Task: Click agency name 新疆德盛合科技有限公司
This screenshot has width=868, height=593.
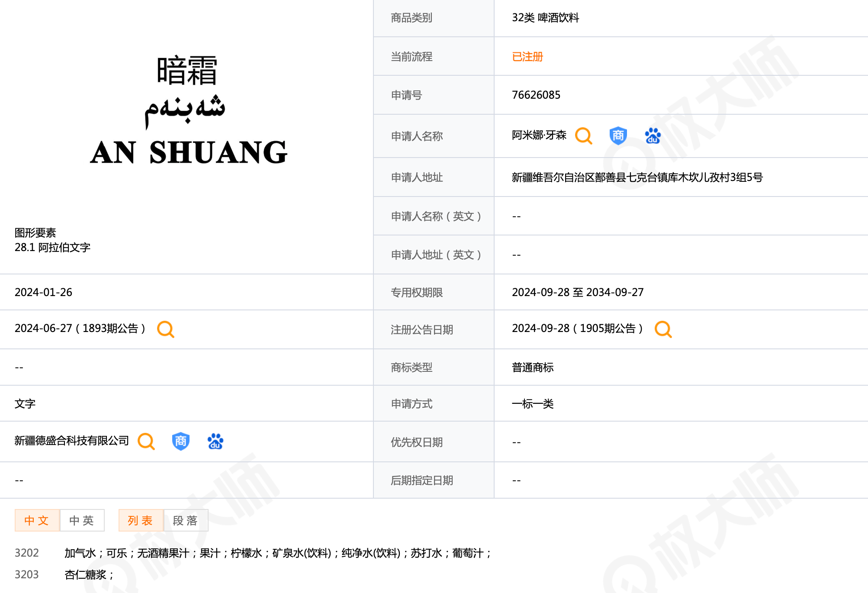Action: (72, 441)
